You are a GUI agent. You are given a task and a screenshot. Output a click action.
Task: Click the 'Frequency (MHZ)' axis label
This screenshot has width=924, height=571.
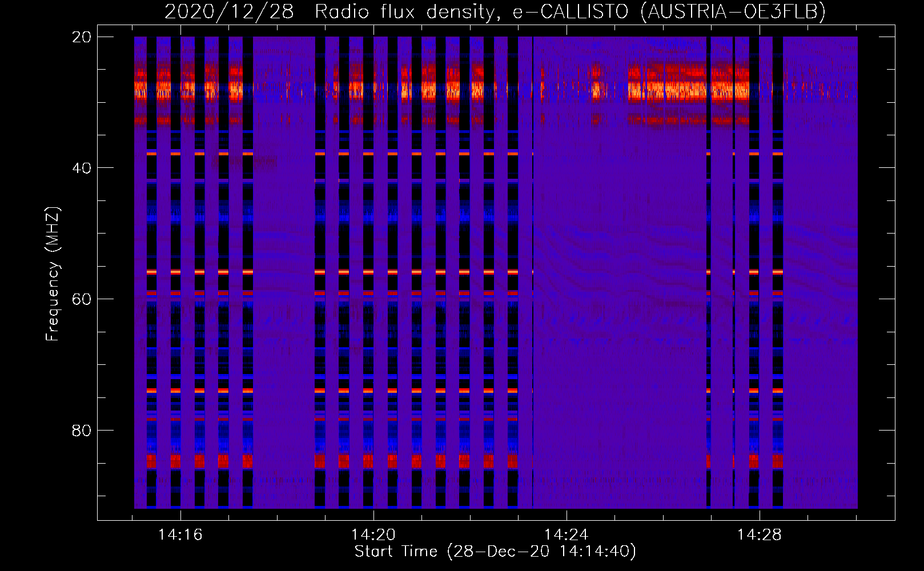[53, 274]
